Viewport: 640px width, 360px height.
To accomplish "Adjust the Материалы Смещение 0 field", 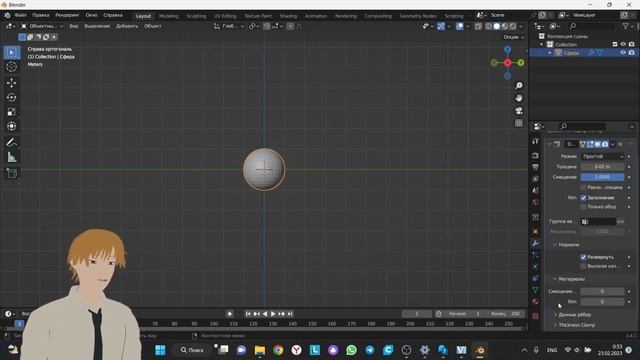I will pyautogui.click(x=602, y=291).
